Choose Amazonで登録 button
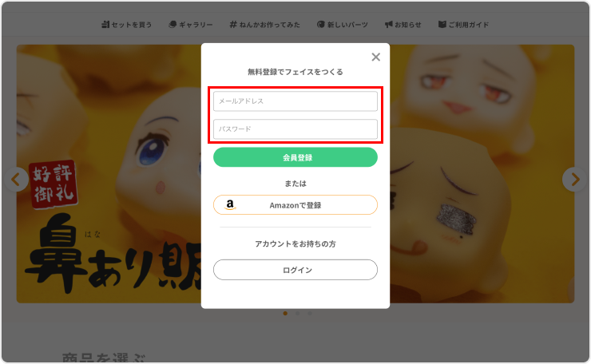The width and height of the screenshot is (591, 364). click(295, 205)
